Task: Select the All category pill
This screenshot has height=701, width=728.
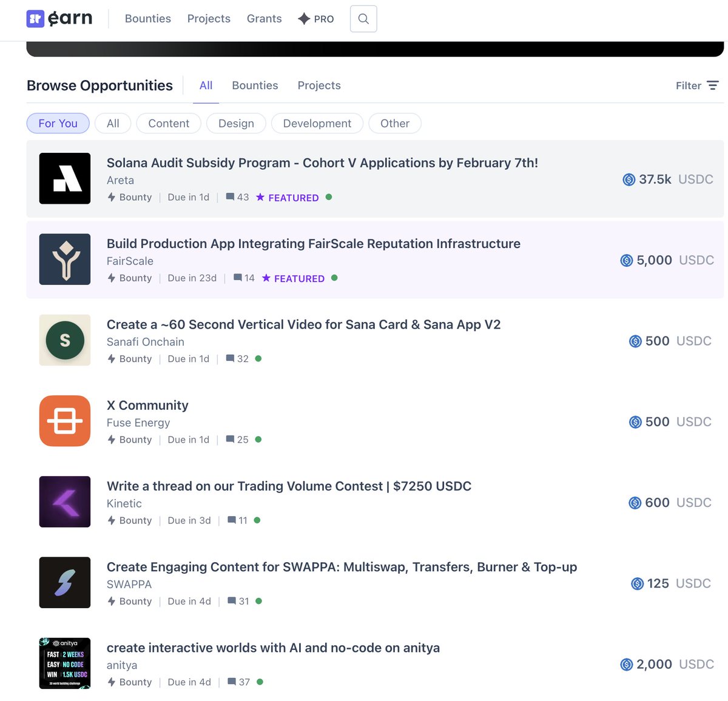Action: [x=113, y=123]
